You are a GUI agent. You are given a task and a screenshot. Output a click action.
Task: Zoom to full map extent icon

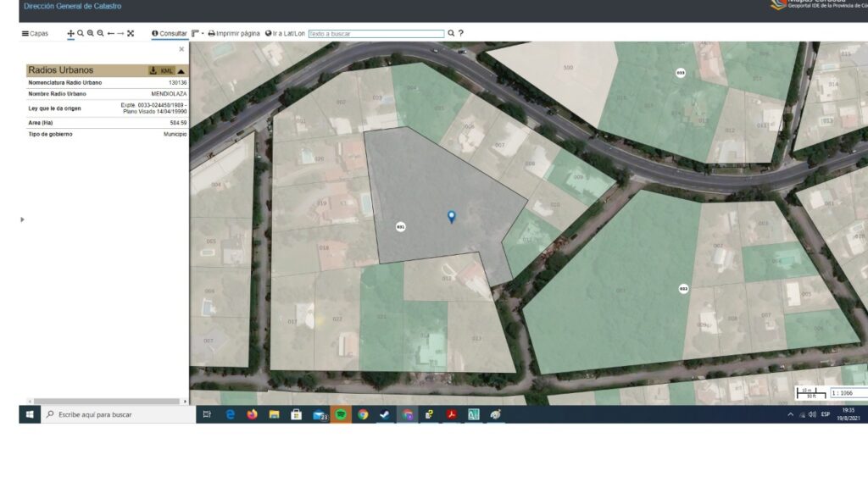tap(131, 34)
